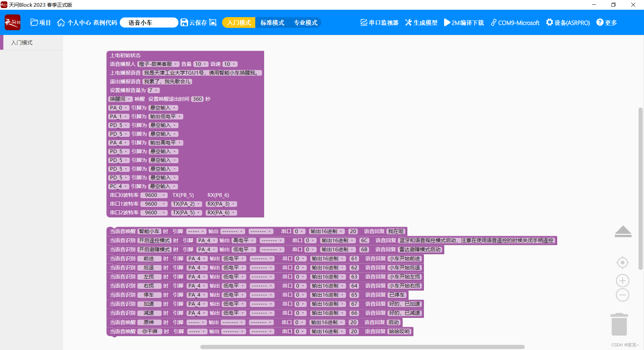Edit the wake word field 智能小车
The width and height of the screenshot is (644, 350).
coord(149,231)
